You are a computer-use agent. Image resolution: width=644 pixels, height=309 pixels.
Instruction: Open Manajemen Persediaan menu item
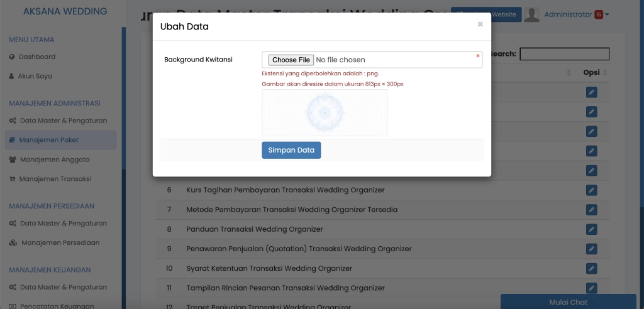pyautogui.click(x=60, y=243)
